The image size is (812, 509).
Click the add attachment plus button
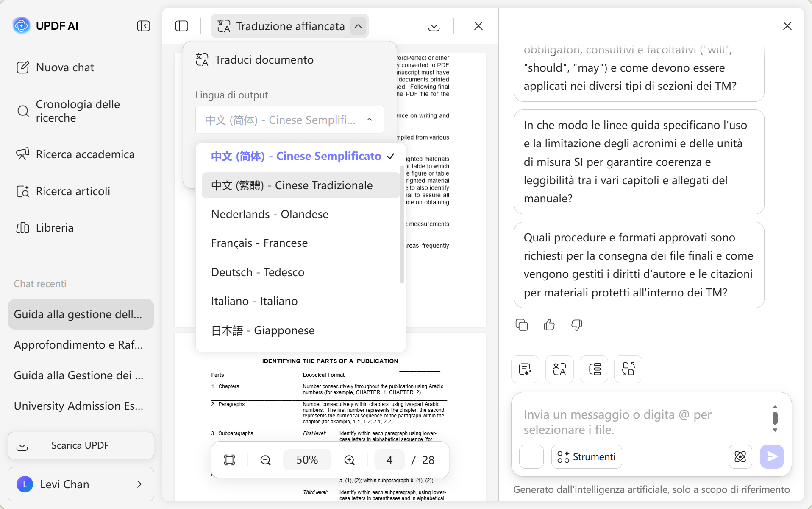click(531, 456)
